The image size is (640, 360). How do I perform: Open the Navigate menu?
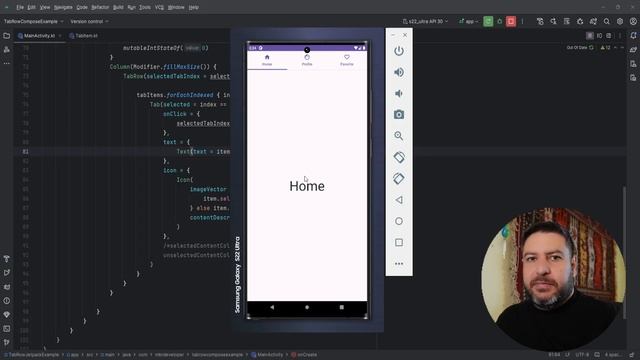[63, 7]
